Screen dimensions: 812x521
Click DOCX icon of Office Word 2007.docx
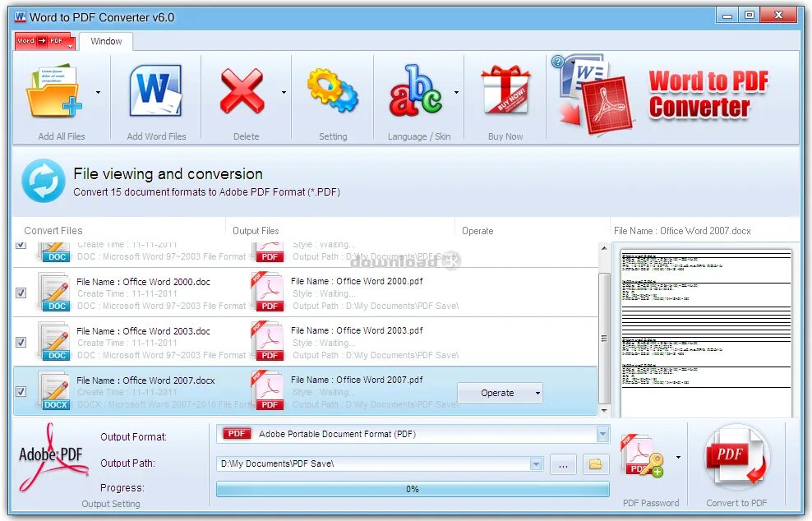pyautogui.click(x=54, y=390)
